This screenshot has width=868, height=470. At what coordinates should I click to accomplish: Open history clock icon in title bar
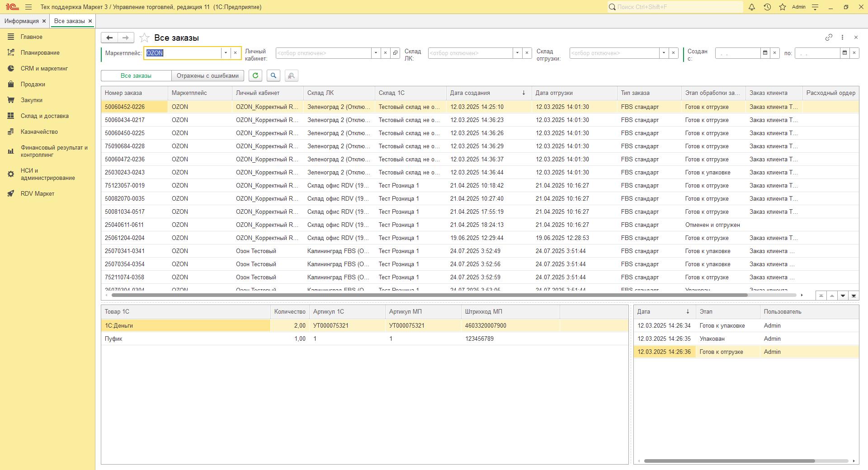tap(767, 7)
